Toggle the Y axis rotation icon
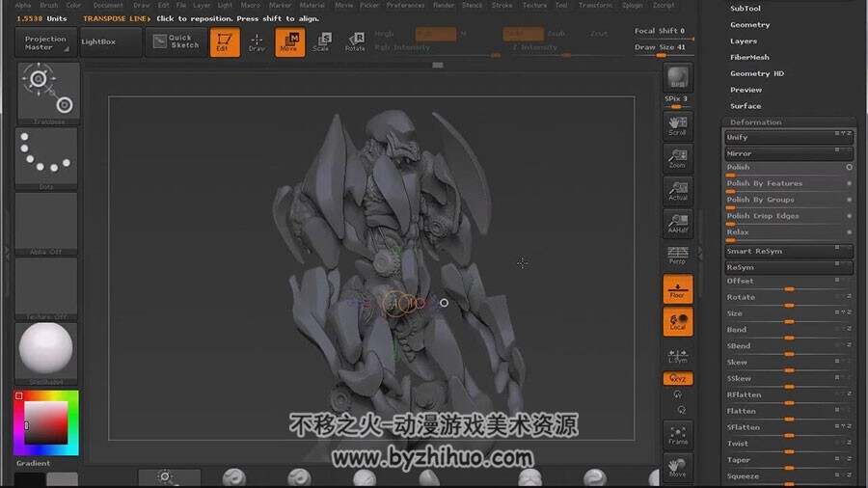868x488 pixels. [678, 394]
